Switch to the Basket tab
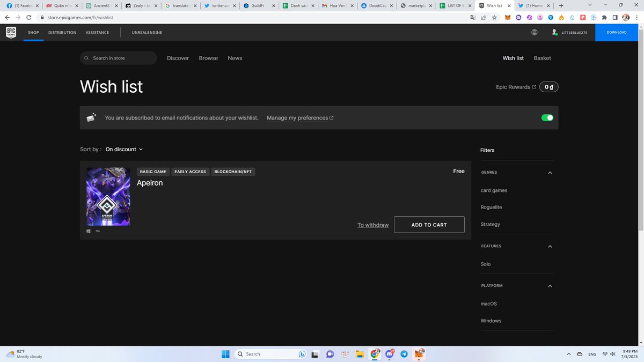 542,58
